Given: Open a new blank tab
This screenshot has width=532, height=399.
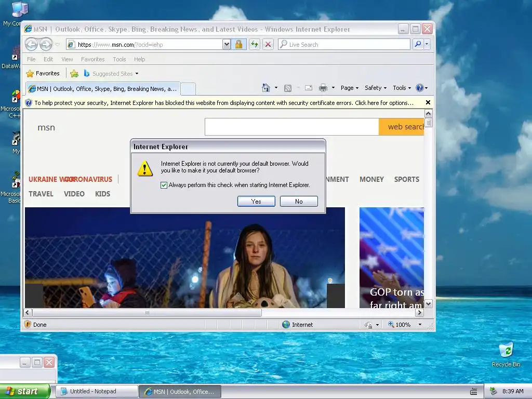Looking at the screenshot, I should point(188,89).
